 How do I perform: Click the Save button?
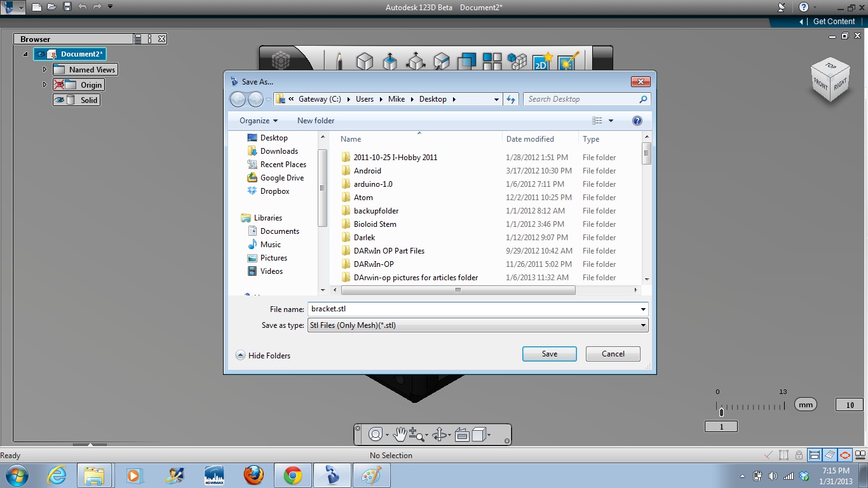(x=550, y=354)
